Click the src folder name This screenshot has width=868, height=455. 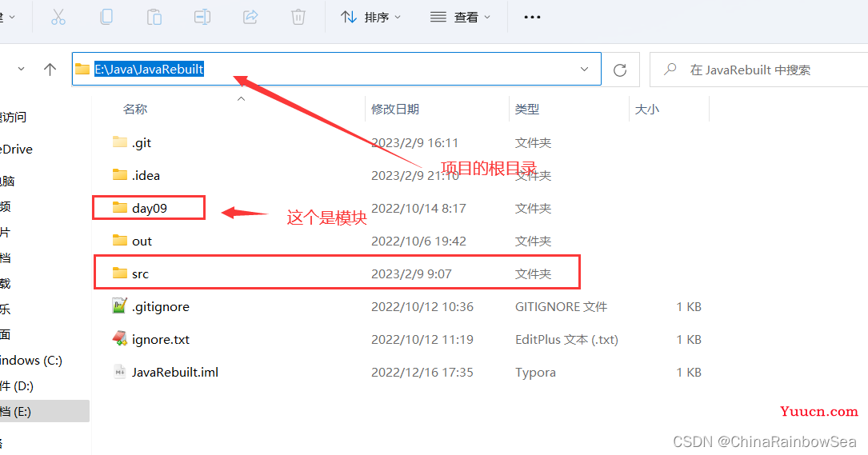click(140, 274)
